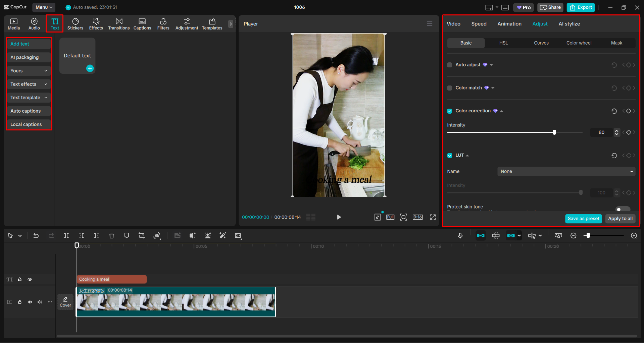Toggle HD preview in the timeline toolbar

pyautogui.click(x=238, y=235)
